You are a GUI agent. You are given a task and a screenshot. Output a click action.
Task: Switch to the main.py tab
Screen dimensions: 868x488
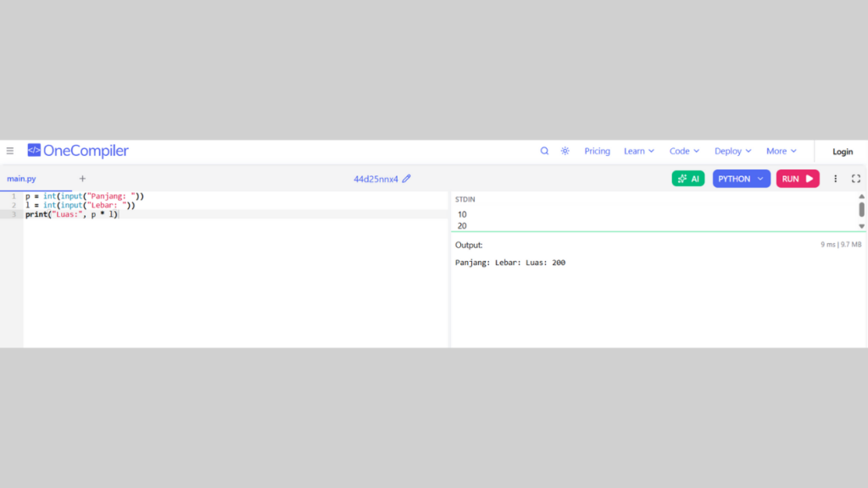[22, 179]
